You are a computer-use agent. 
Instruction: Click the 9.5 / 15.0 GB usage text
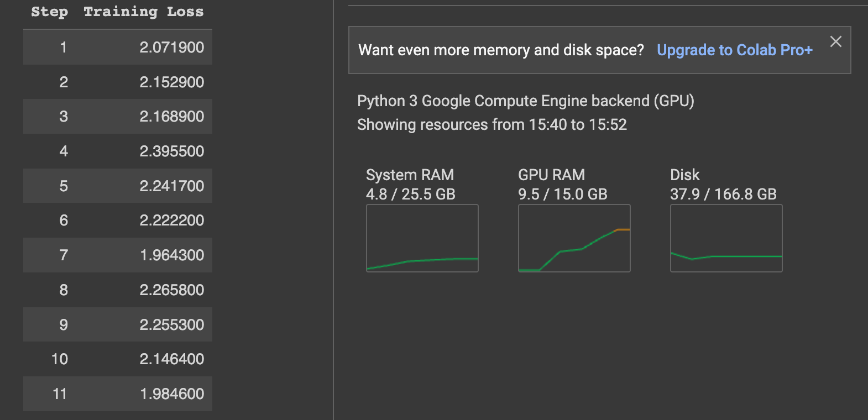[x=562, y=195]
